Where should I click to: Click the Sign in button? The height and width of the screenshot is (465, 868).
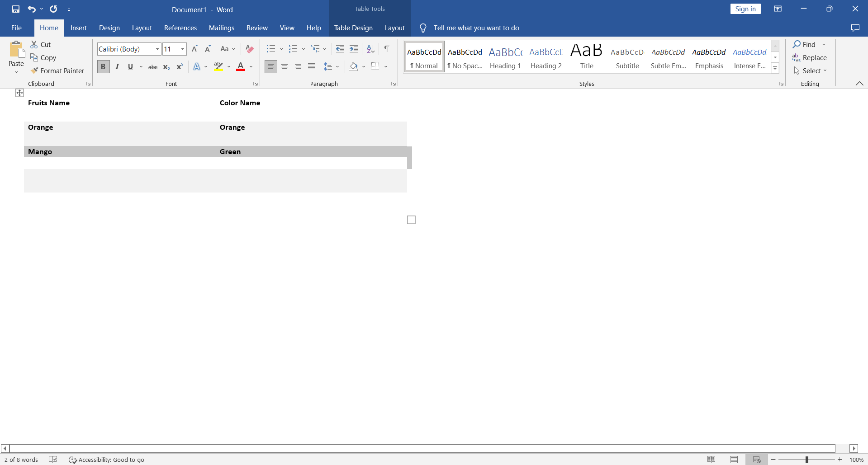click(x=745, y=9)
